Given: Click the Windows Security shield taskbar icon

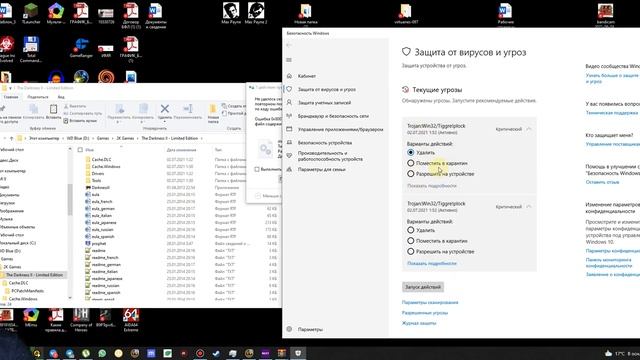Looking at the screenshot, I should (298, 353).
